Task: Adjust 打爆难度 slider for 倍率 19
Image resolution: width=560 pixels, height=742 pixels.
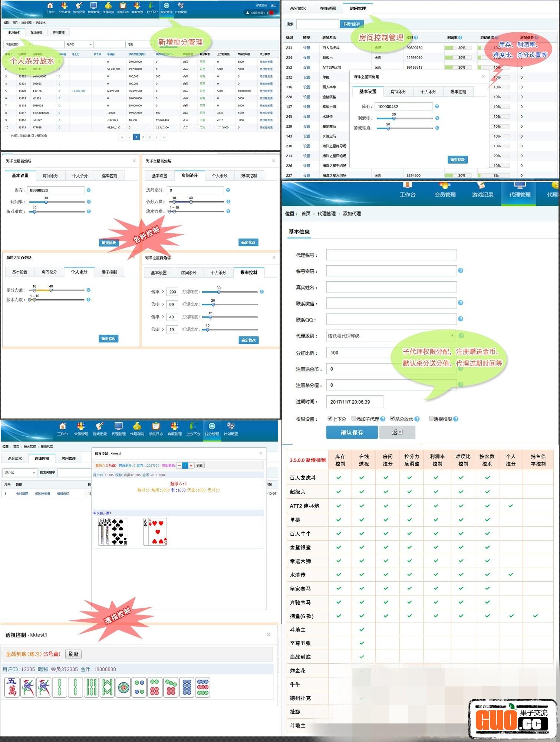Action: (208, 329)
